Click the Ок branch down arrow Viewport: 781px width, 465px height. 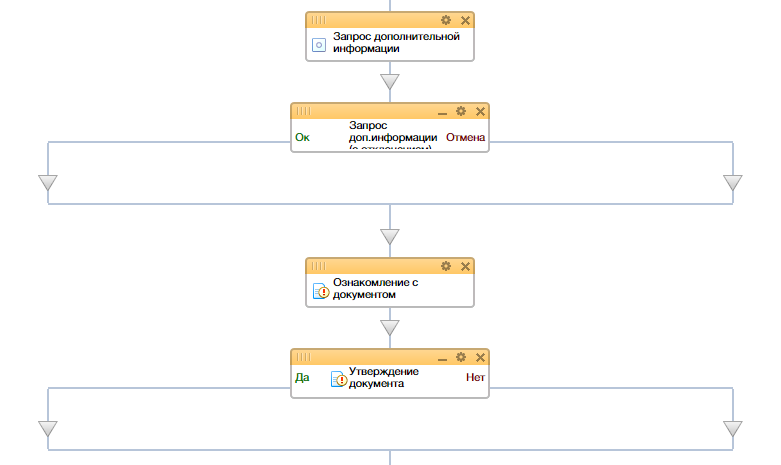tap(48, 183)
